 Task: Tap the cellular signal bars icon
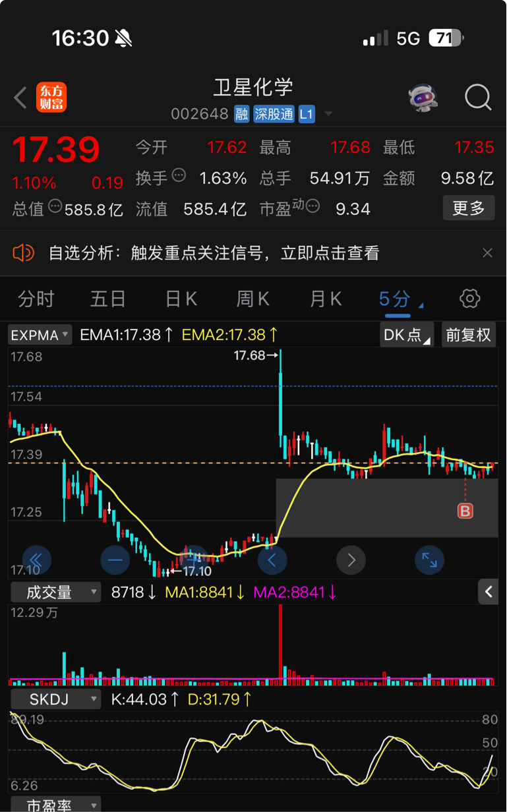pos(376,38)
